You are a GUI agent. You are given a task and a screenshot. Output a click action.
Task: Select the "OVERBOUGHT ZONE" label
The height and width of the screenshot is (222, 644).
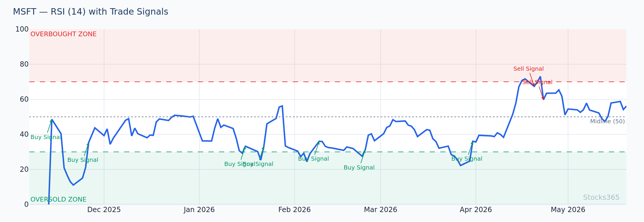[64, 34]
